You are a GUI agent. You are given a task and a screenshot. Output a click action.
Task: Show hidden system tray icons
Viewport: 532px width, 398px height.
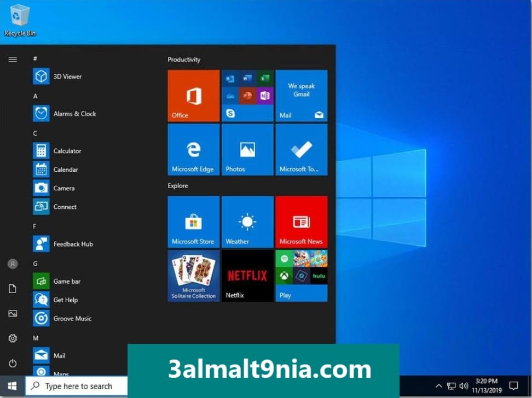[438, 386]
